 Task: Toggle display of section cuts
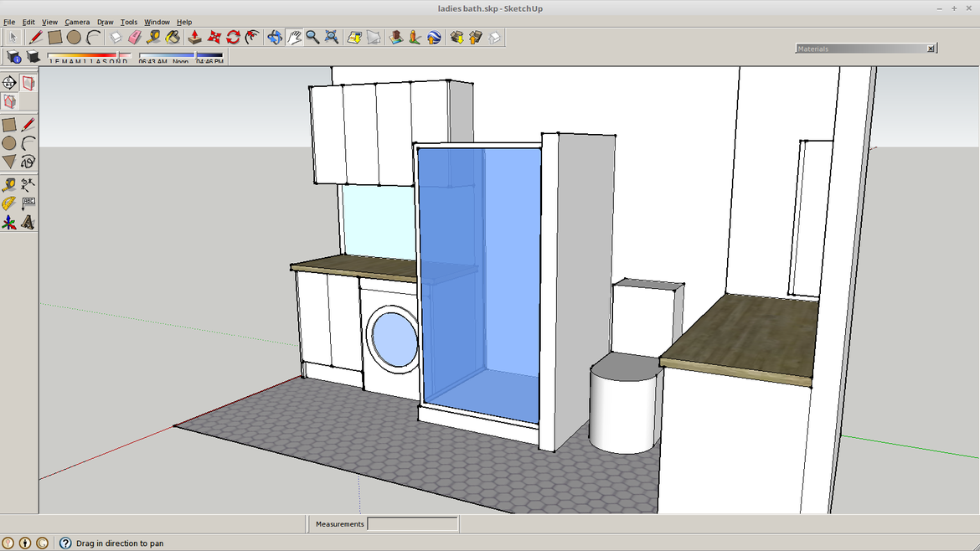9,101
